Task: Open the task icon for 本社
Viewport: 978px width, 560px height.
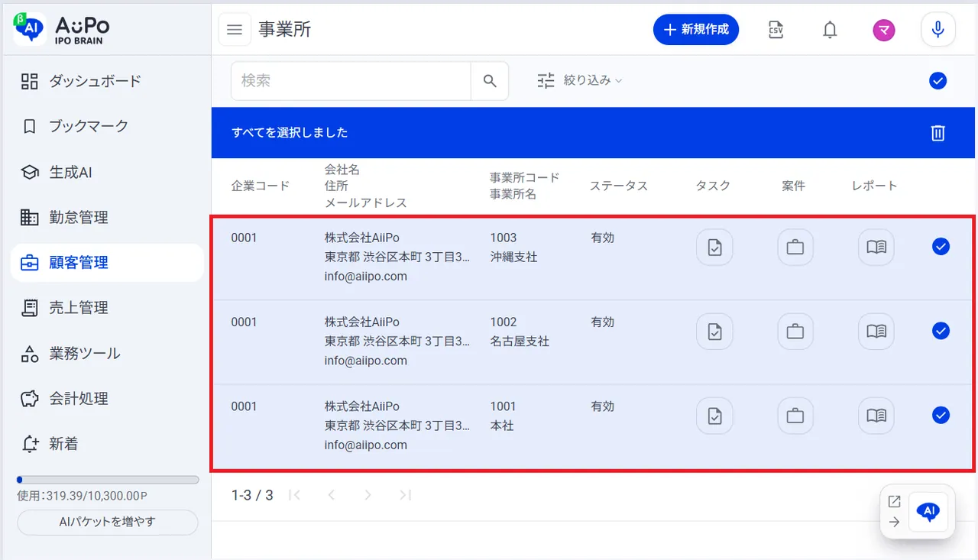Action: (714, 416)
